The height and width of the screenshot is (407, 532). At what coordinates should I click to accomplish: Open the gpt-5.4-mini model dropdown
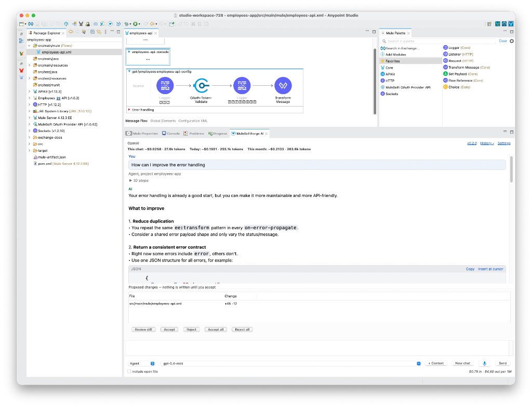291,363
